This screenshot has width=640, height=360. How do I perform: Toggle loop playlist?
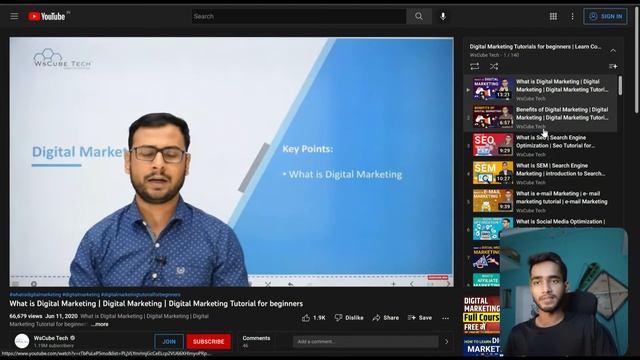click(x=475, y=66)
